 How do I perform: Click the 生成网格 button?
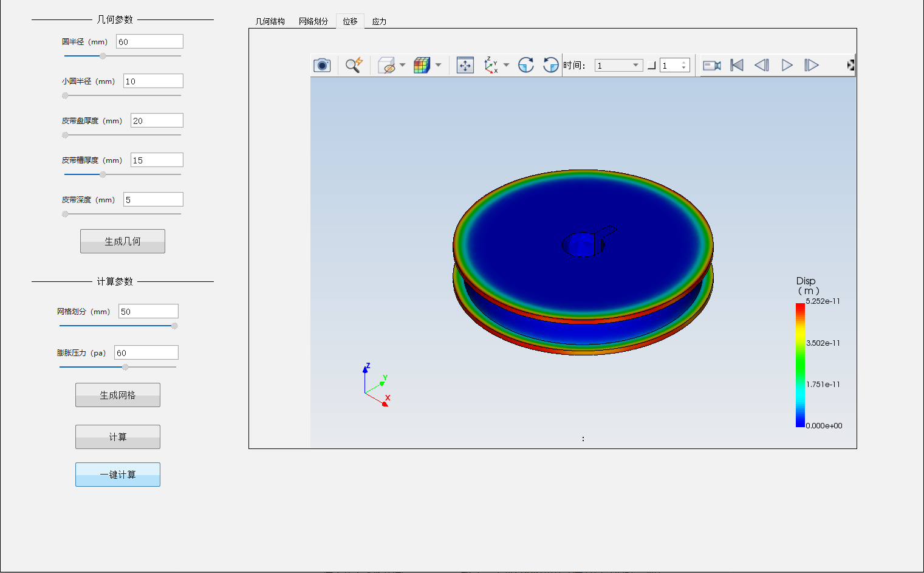[x=118, y=395]
